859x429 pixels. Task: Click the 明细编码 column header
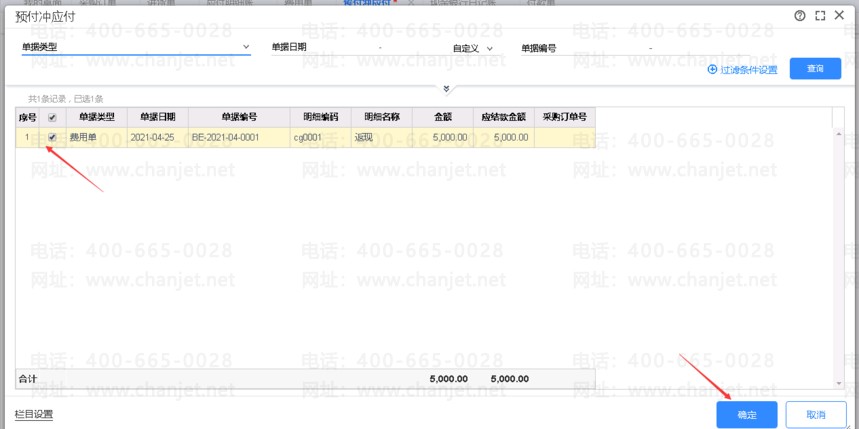320,117
